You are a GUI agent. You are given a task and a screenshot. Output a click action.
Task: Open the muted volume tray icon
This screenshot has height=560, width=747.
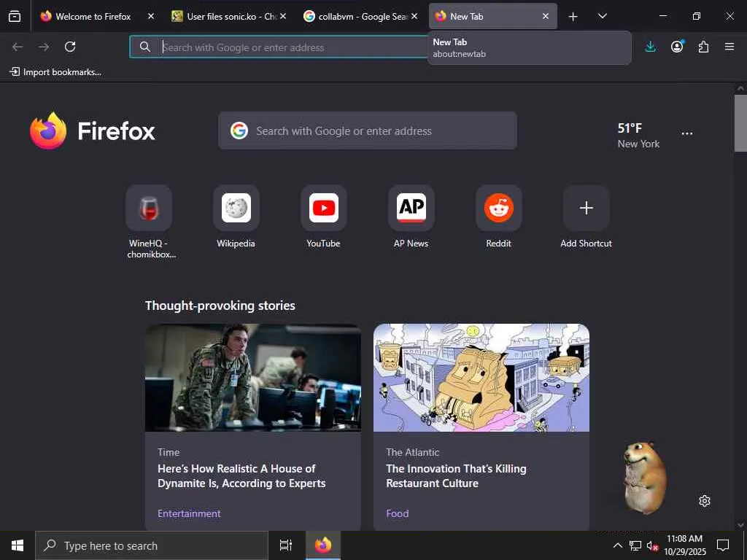(x=652, y=545)
